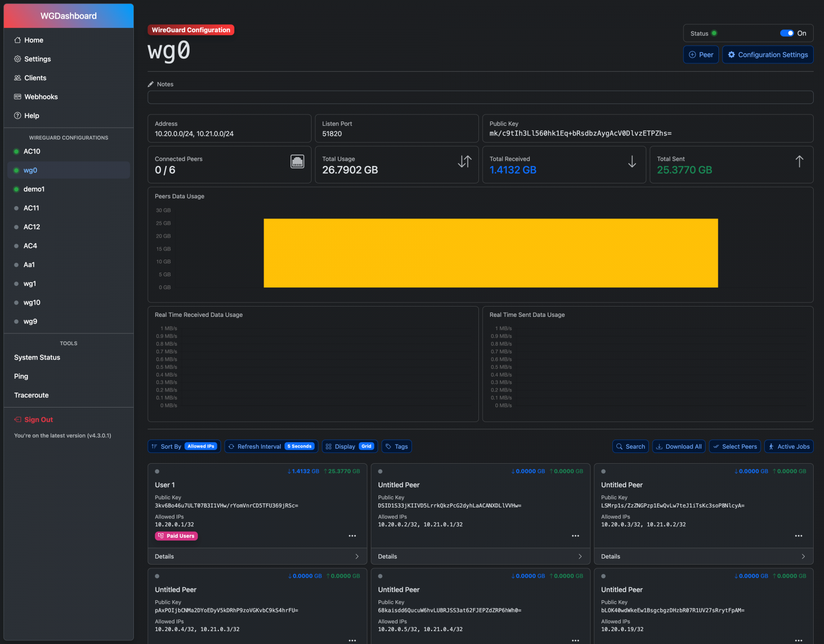The image size is (824, 644).
Task: Click the ethernet icon in Connected Peers
Action: click(x=297, y=162)
